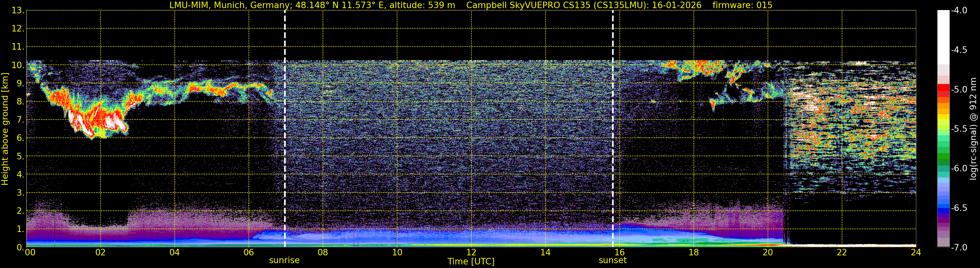Click the "Campbell SkyVUEPRO CS135" instrument title text
Image resolution: width=980 pixels, height=268 pixels.
(528, 5)
